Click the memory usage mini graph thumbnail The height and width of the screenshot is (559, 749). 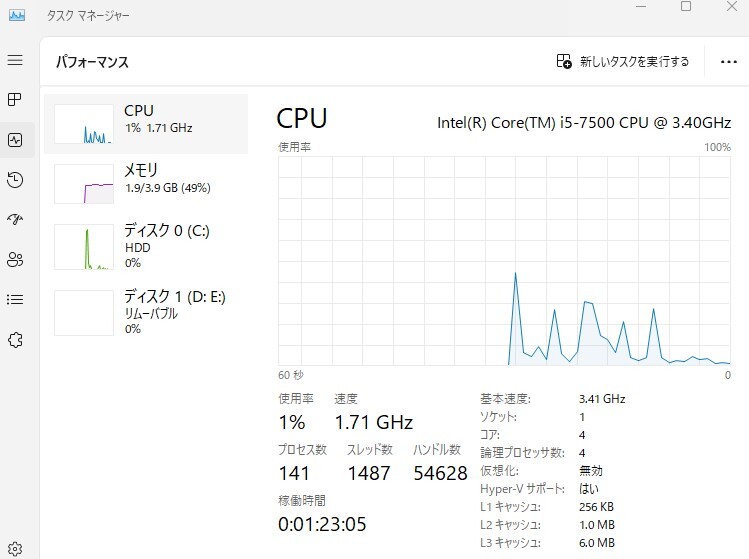(x=84, y=184)
